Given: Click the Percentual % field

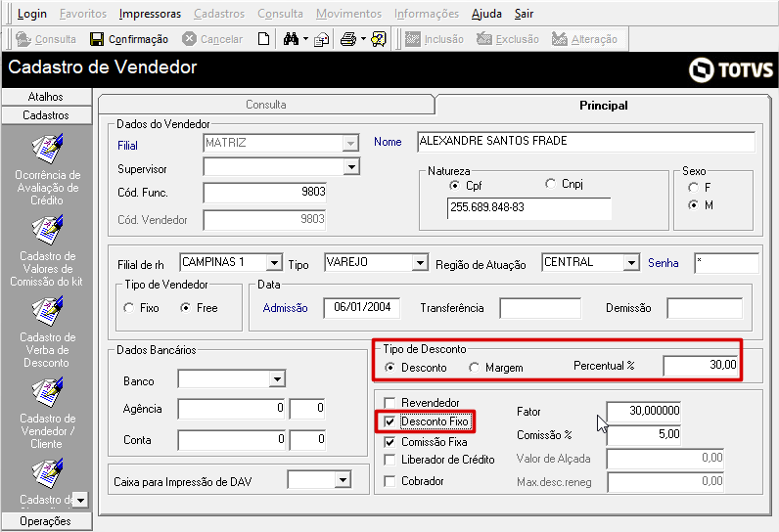Looking at the screenshot, I should [701, 366].
